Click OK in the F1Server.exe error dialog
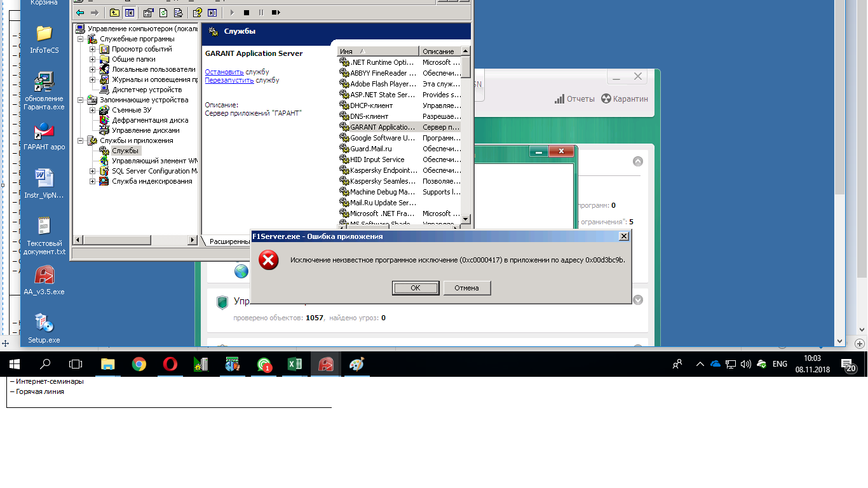868x488 pixels. (x=416, y=288)
